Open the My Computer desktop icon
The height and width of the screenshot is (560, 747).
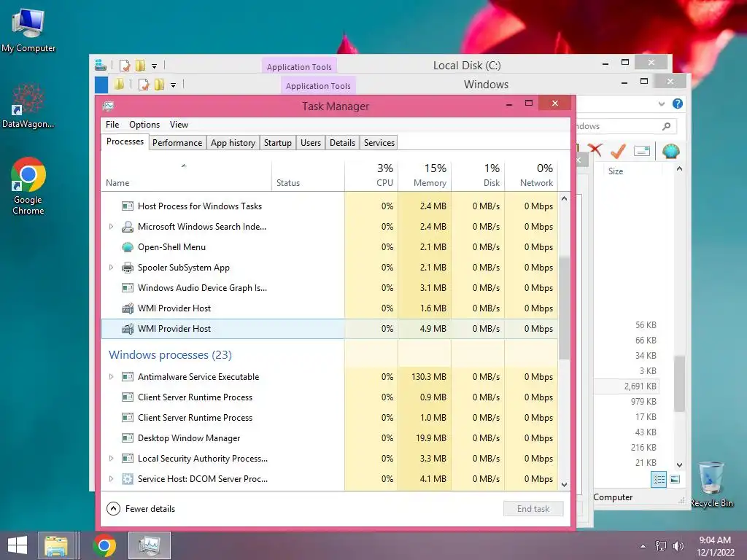(x=28, y=29)
